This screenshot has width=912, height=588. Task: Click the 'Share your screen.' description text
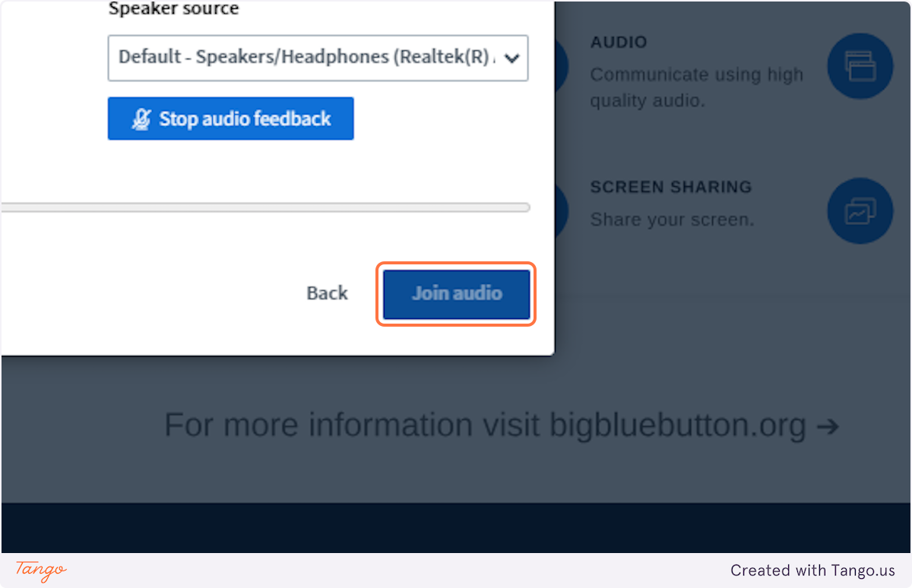coord(672,220)
